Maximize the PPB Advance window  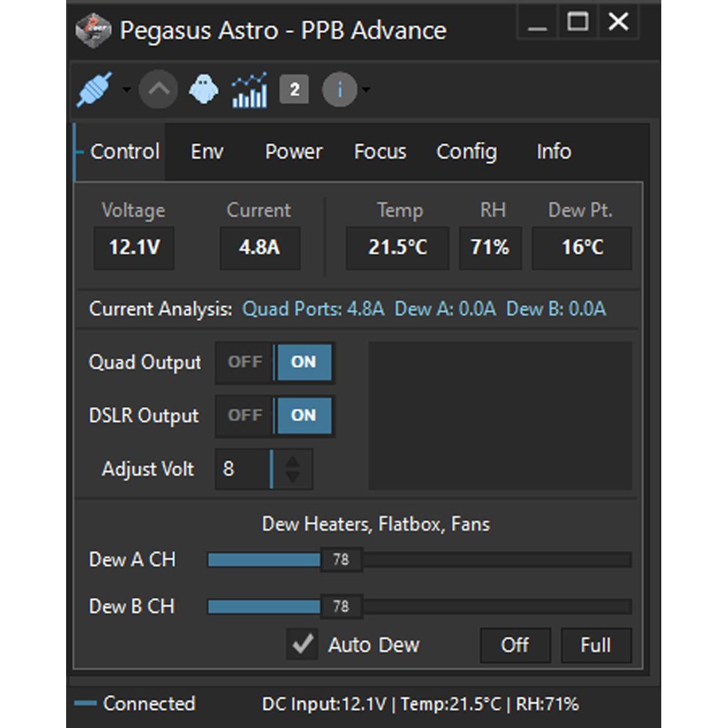point(578,22)
